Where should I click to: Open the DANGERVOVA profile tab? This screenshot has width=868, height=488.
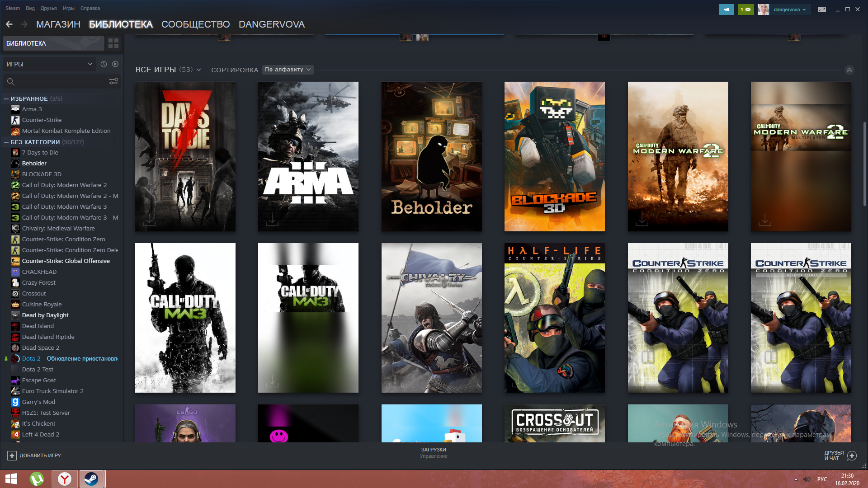(272, 24)
